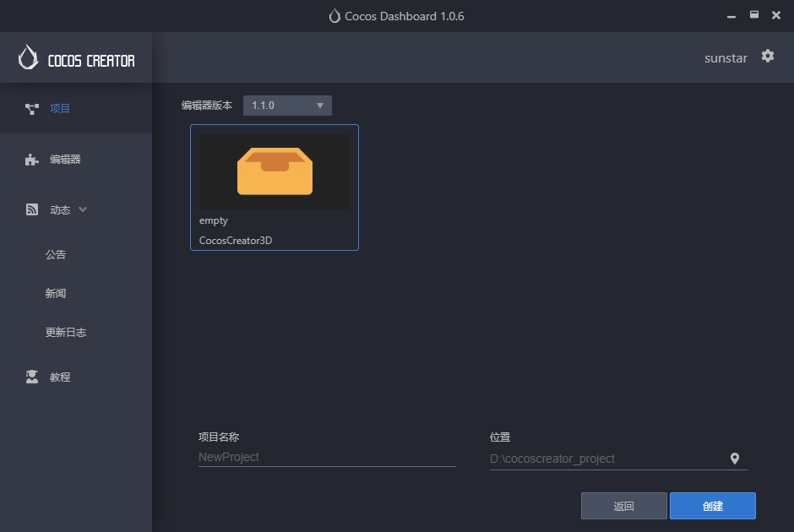The height and width of the screenshot is (532, 794).
Task: Open the settings gear next to sunstar
Action: 768,57
